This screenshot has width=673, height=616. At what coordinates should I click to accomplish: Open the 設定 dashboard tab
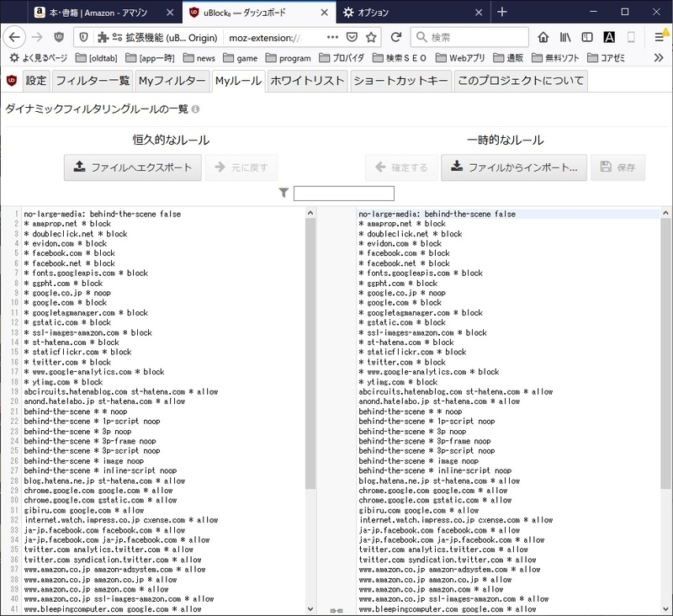[35, 81]
